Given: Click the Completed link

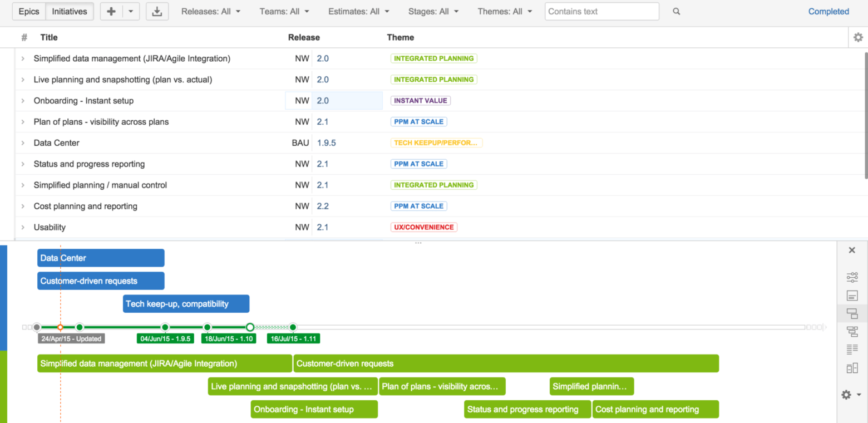Looking at the screenshot, I should pyautogui.click(x=828, y=11).
